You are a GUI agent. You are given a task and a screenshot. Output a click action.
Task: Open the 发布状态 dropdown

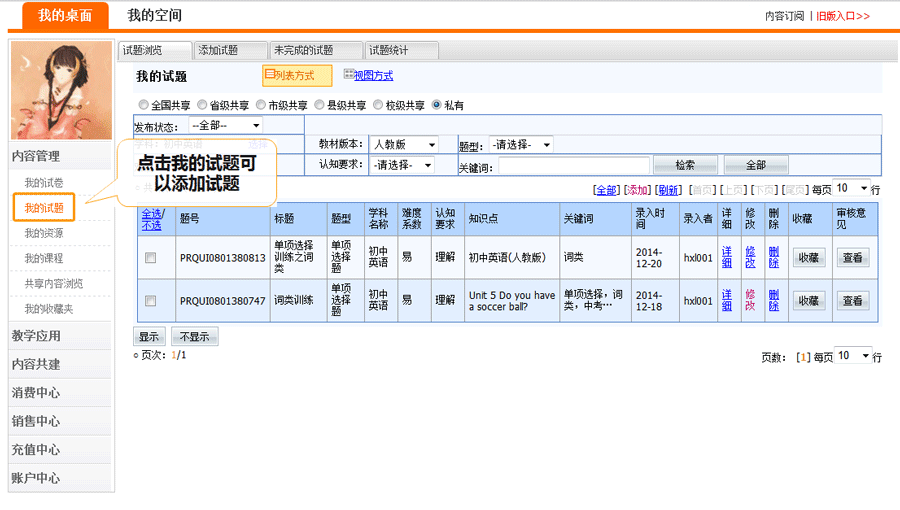225,126
